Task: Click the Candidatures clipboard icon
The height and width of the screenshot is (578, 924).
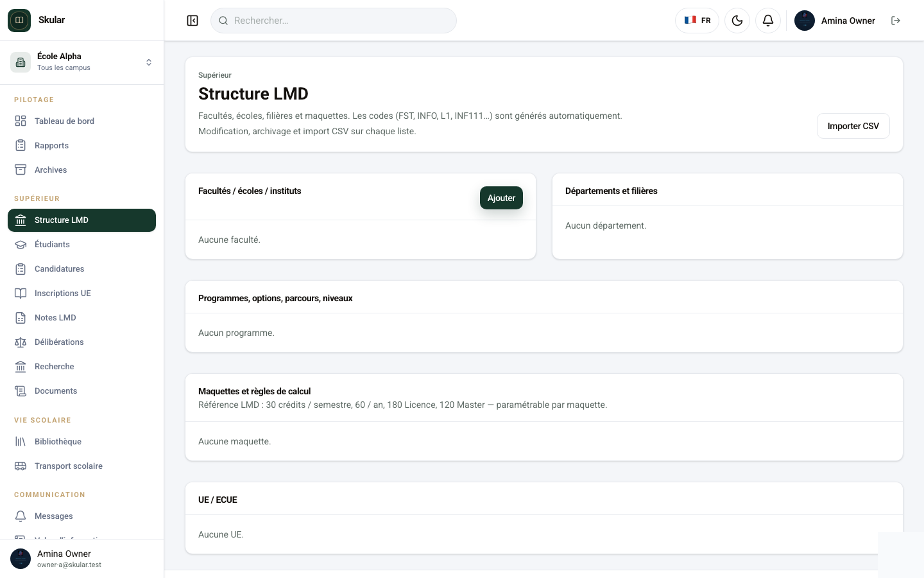Action: point(21,268)
